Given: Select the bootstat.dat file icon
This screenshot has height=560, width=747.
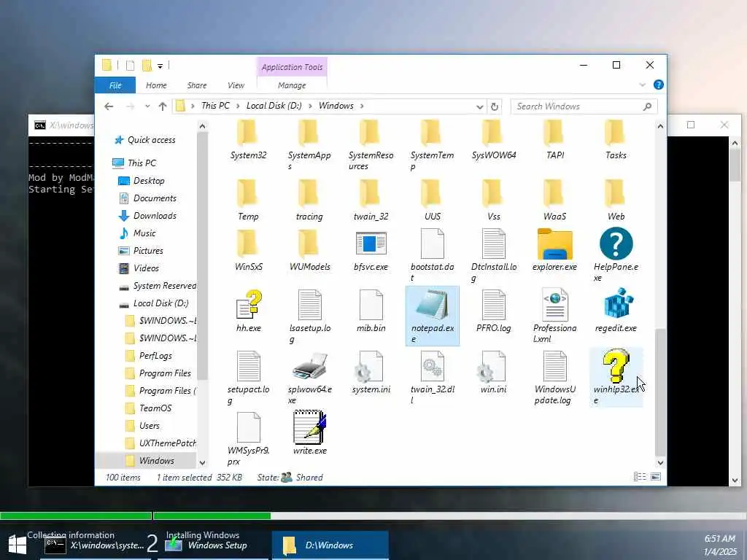Looking at the screenshot, I should tap(432, 244).
